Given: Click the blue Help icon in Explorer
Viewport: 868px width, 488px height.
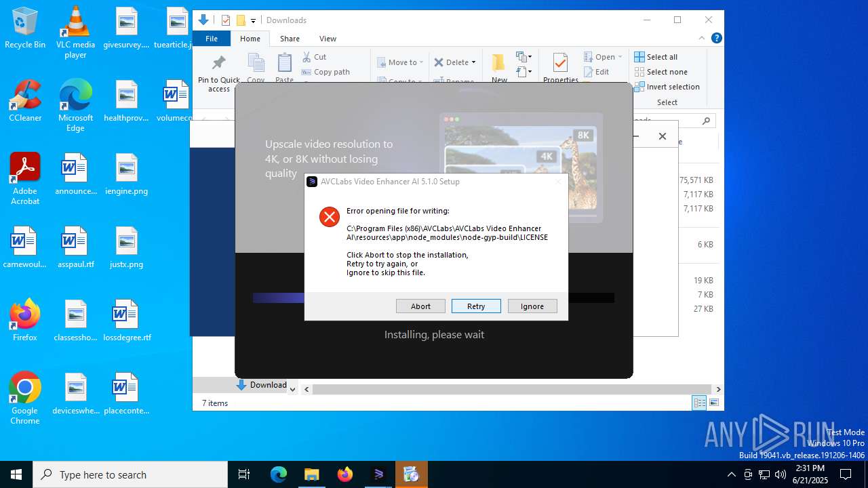Looking at the screenshot, I should pos(716,39).
